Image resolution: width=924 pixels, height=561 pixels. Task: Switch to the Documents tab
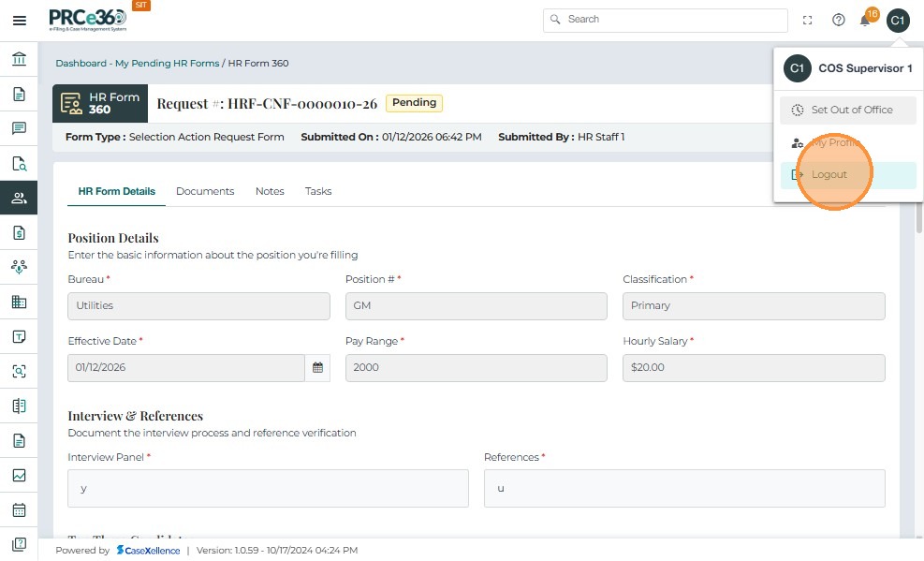pos(205,191)
